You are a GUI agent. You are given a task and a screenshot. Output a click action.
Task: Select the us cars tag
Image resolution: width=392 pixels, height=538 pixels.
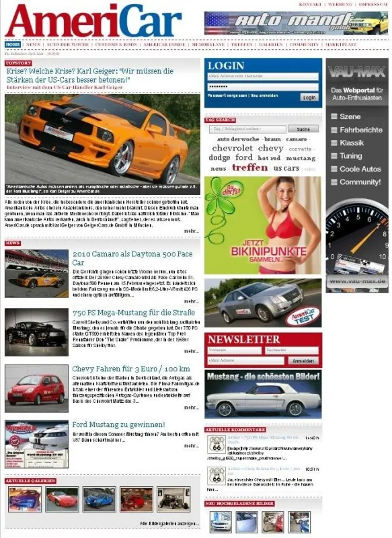[x=286, y=168]
